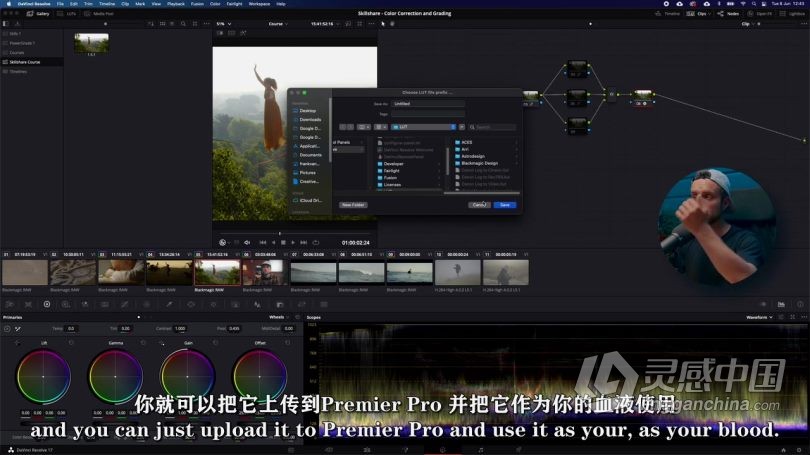
Task: Toggle the gallery stills sidebar panel icon
Action: click(6, 24)
